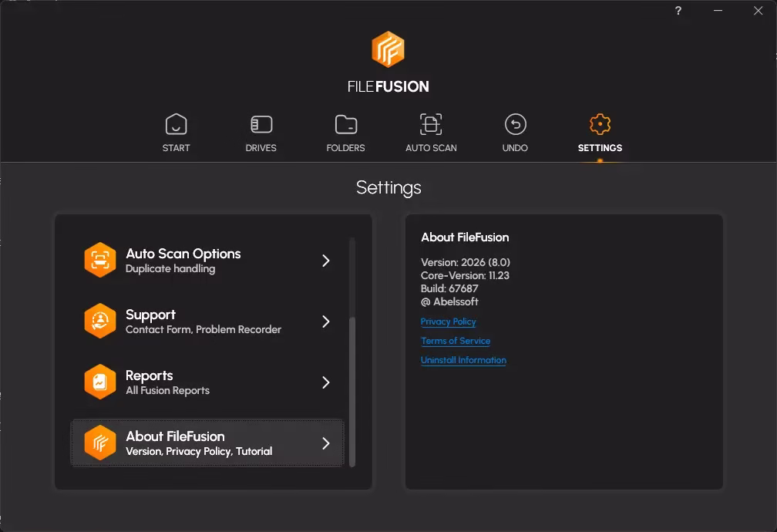Click the Start home icon
This screenshot has height=532, width=777.
pos(176,124)
